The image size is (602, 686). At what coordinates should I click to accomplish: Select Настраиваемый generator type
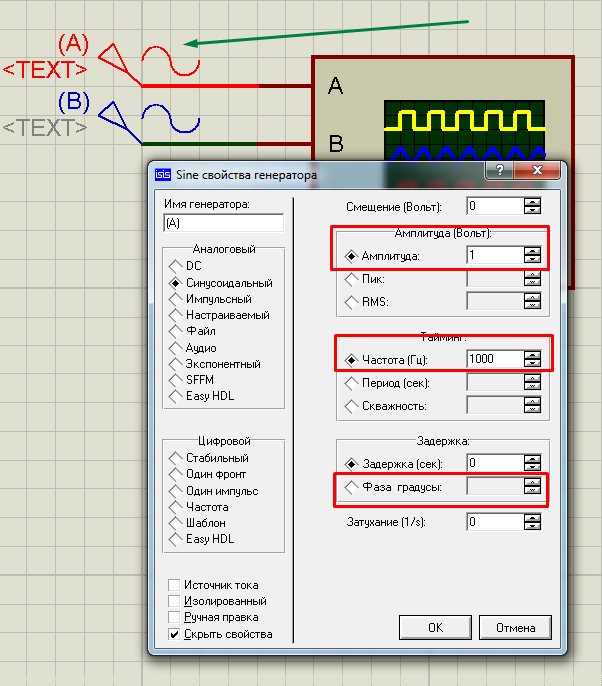tap(219, 315)
